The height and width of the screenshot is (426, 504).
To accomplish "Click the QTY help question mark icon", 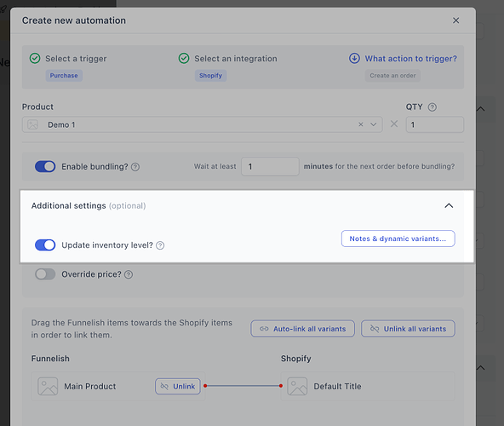I will (x=432, y=107).
